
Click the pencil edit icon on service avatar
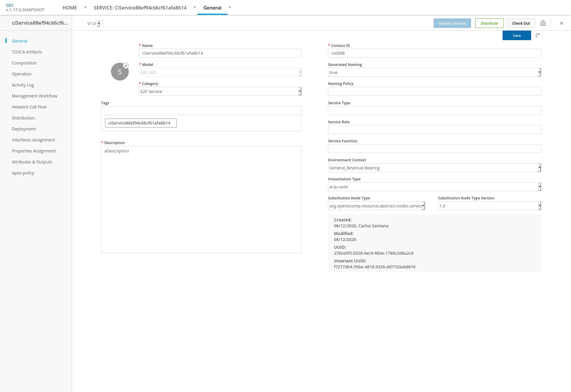[x=126, y=66]
